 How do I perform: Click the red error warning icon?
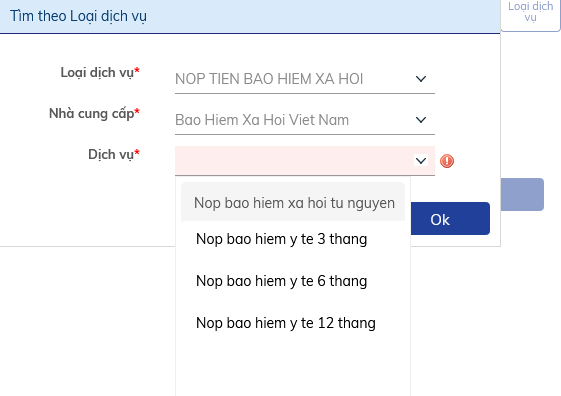point(447,161)
